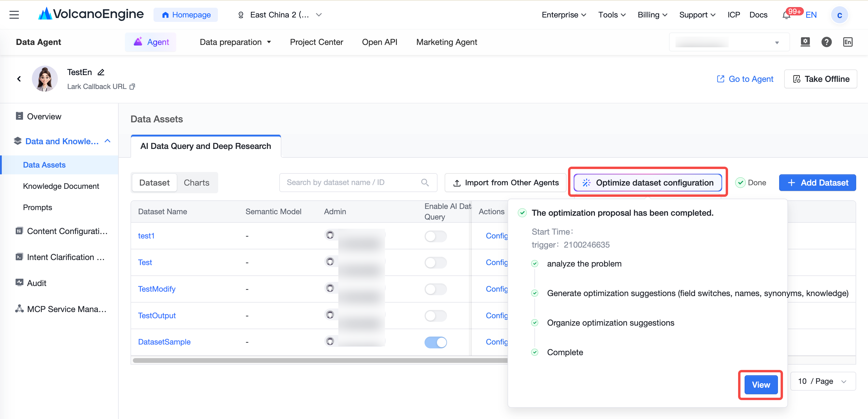Screen dimensions: 868x419
Task: Collapse the Data and Knowledge section
Action: coord(107,141)
